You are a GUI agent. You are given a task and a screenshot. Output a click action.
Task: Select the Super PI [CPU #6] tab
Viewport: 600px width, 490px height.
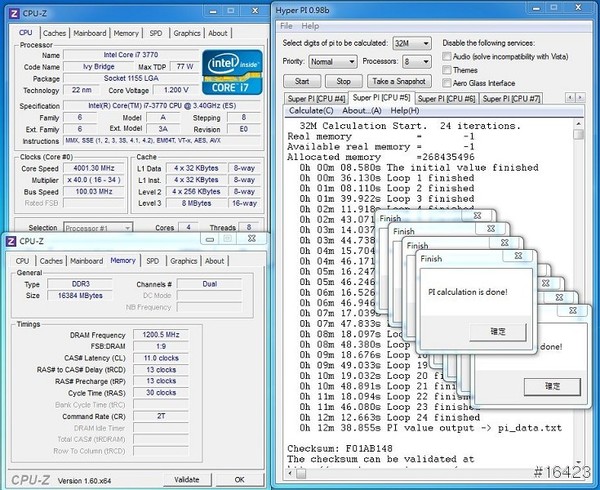pos(445,98)
